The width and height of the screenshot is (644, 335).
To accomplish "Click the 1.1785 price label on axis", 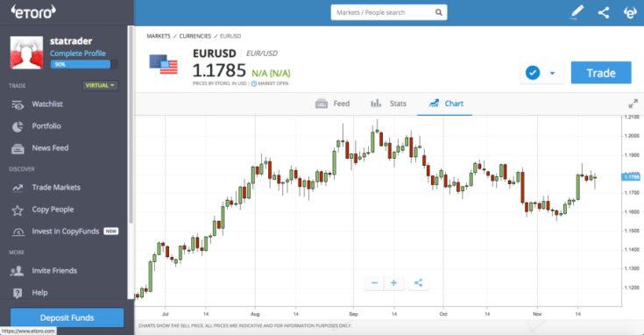I will [x=631, y=177].
